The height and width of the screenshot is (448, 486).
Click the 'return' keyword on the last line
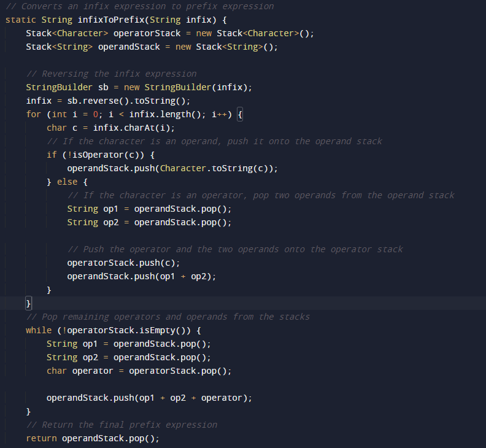click(x=41, y=438)
